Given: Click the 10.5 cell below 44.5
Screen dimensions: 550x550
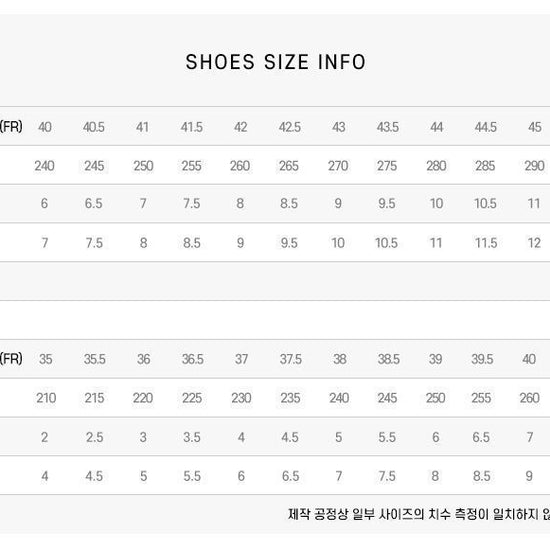Looking at the screenshot, I should tap(485, 203).
